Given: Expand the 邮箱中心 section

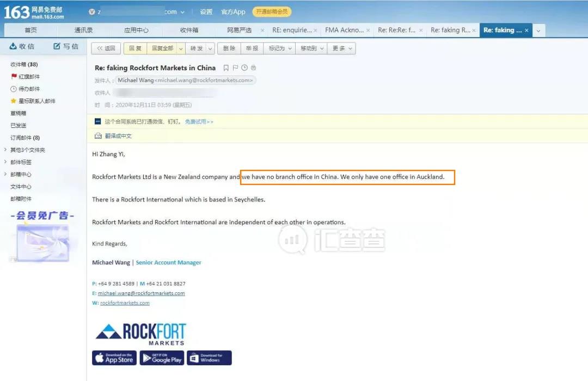Looking at the screenshot, I should tap(5, 174).
